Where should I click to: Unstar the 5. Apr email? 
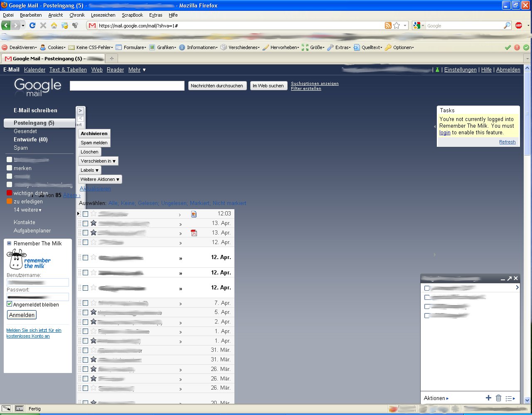coord(94,312)
